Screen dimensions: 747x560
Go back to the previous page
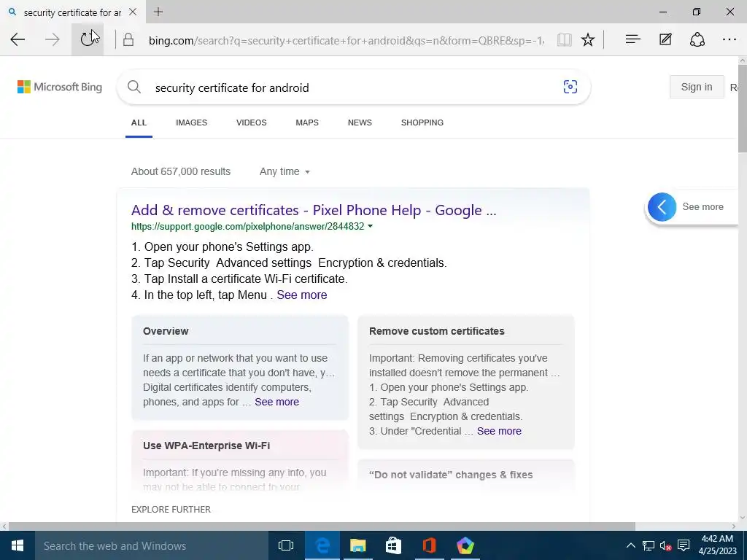tap(18, 39)
